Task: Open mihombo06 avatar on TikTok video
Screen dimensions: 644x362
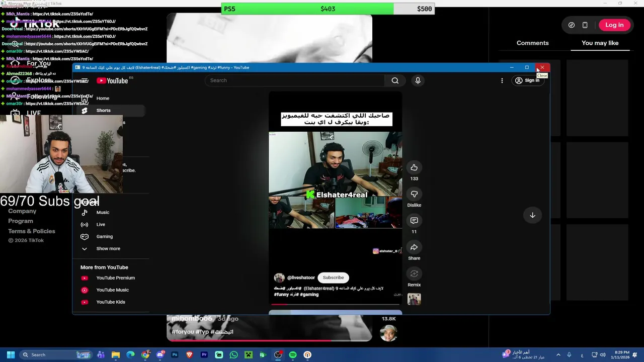Action: (388, 333)
